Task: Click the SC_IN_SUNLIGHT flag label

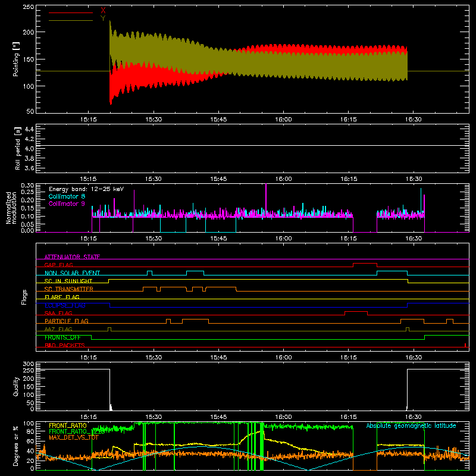Action: [68, 281]
